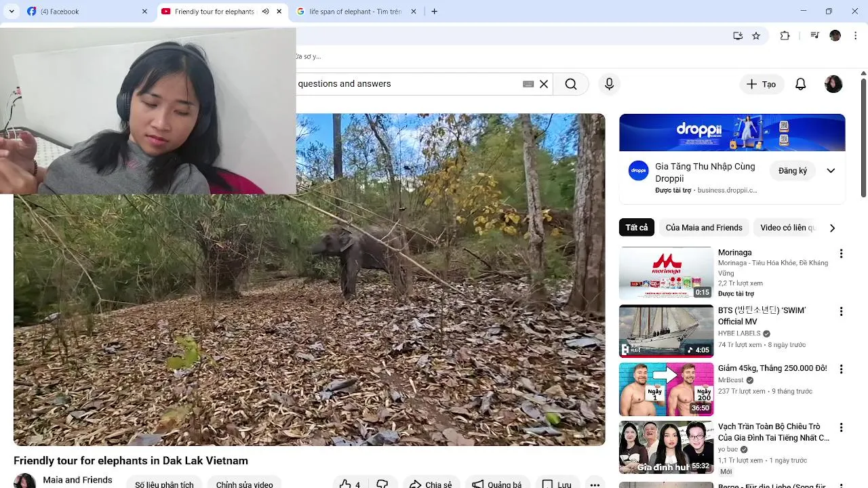The height and width of the screenshot is (488, 868).
Task: Open the Maia and Friends channel name
Action: [x=77, y=480]
